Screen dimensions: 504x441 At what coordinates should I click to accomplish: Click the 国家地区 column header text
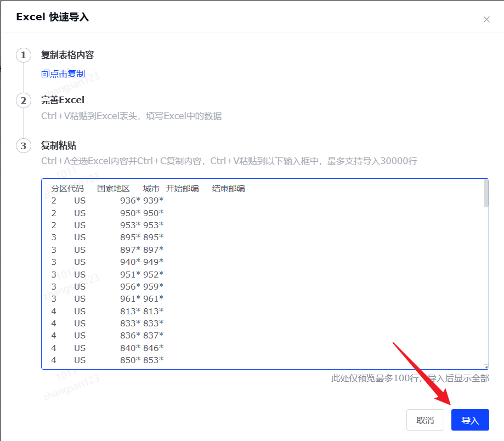(113, 188)
